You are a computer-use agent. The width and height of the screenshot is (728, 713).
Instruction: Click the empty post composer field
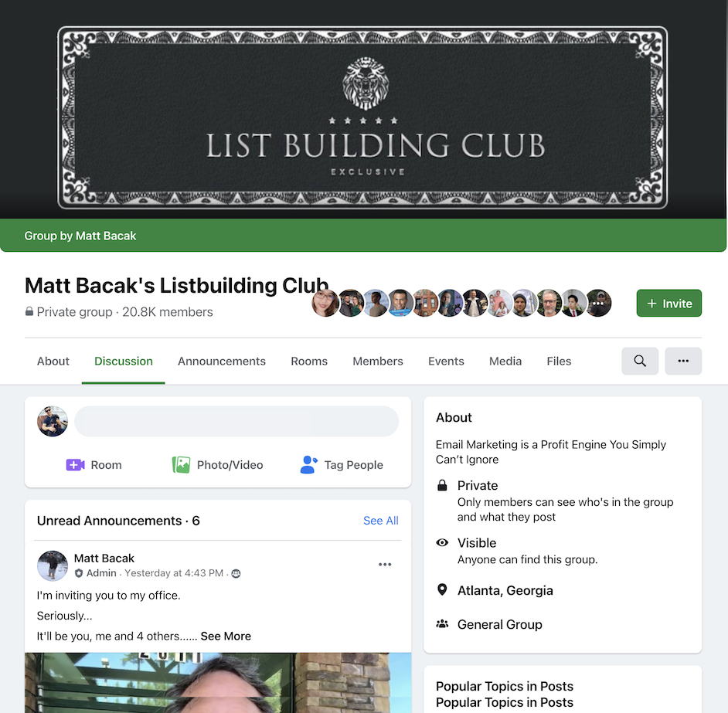coord(236,422)
